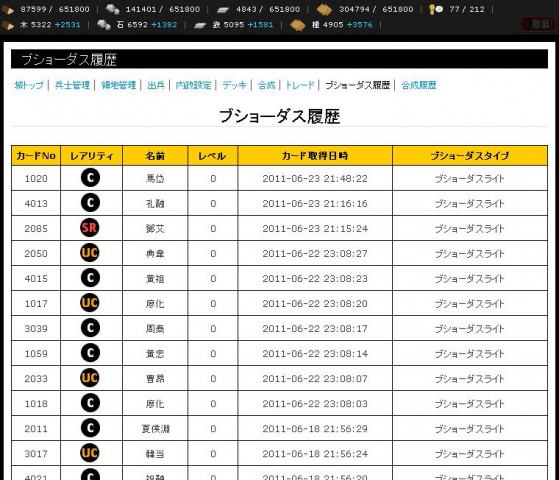Viewport: 559px width, 480px height.
Task: Click the wood resource icon in top bar
Action: coord(8,10)
